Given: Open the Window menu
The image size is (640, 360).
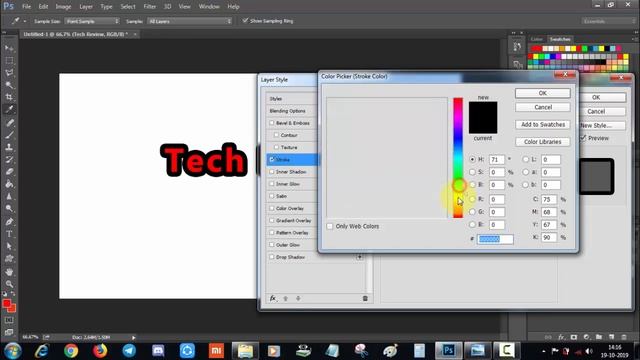Looking at the screenshot, I should coord(209,7).
